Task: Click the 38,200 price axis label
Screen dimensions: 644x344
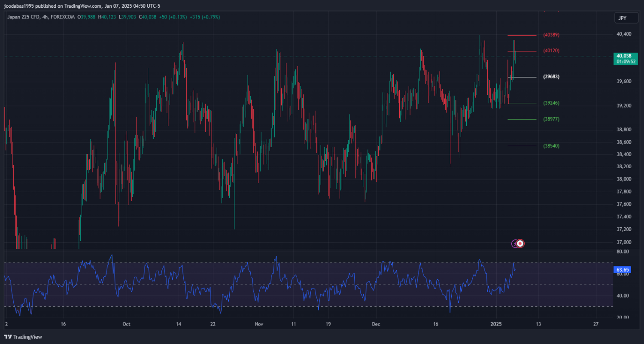Action: [624, 166]
